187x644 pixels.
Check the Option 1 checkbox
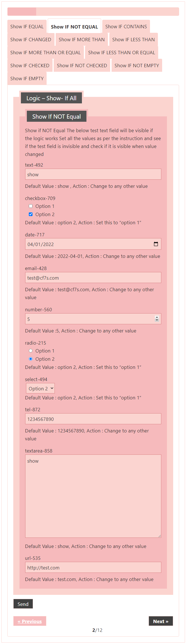[x=31, y=206]
